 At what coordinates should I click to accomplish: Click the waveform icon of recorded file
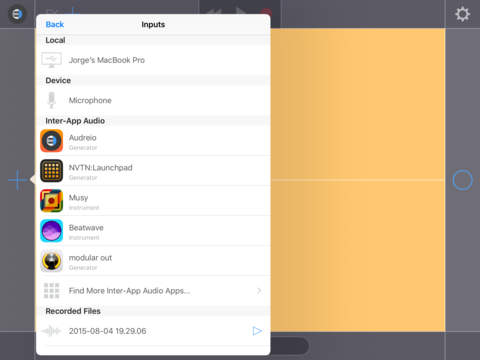click(51, 331)
